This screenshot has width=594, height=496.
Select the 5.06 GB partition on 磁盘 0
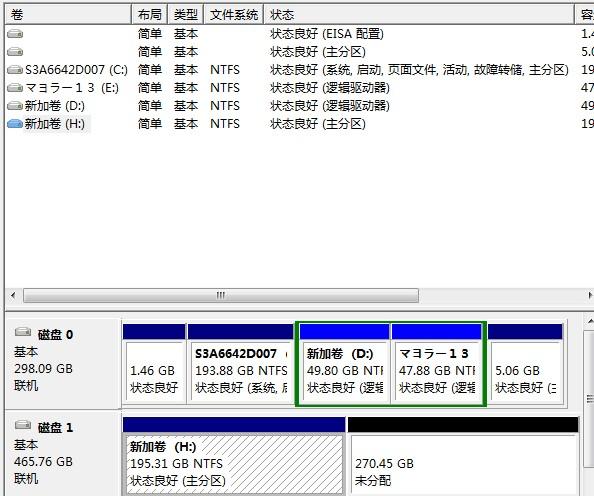tap(525, 364)
